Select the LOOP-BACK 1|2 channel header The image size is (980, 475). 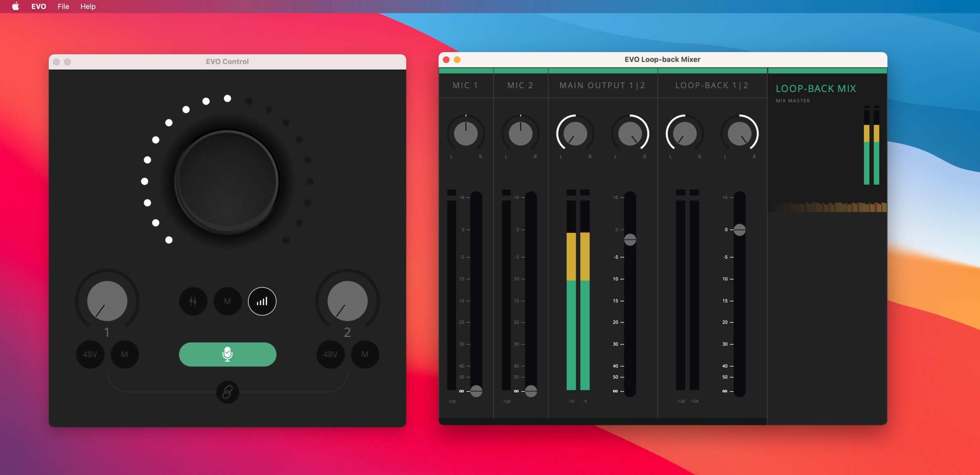(x=712, y=85)
